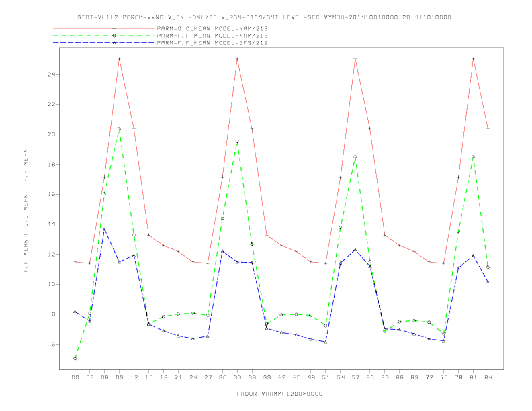Click the green circle marker in the legend
Image resolution: width=532 pixels, height=411 pixels.
click(x=114, y=36)
